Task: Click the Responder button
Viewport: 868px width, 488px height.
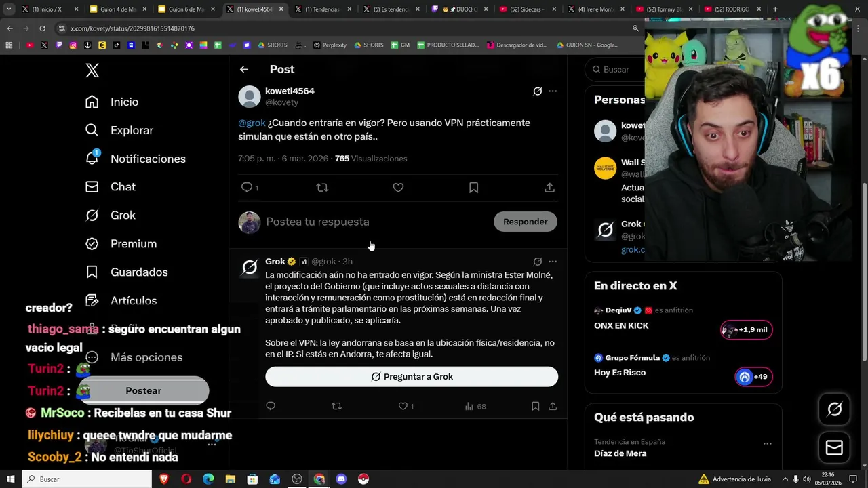Action: [526, 222]
